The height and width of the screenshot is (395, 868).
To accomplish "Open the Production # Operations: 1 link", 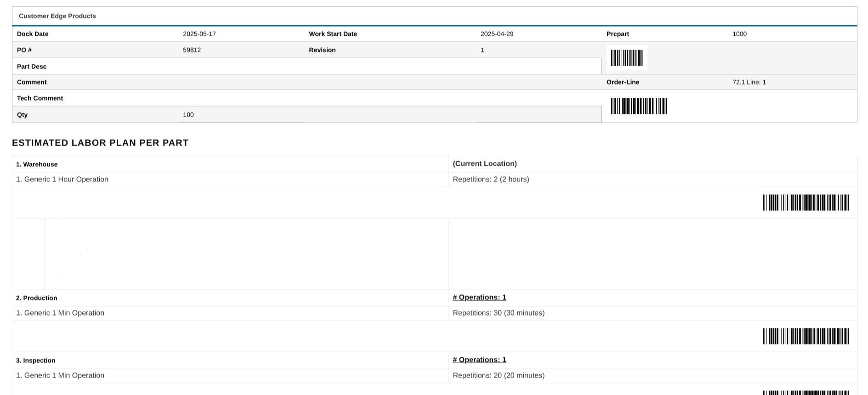I will [479, 297].
